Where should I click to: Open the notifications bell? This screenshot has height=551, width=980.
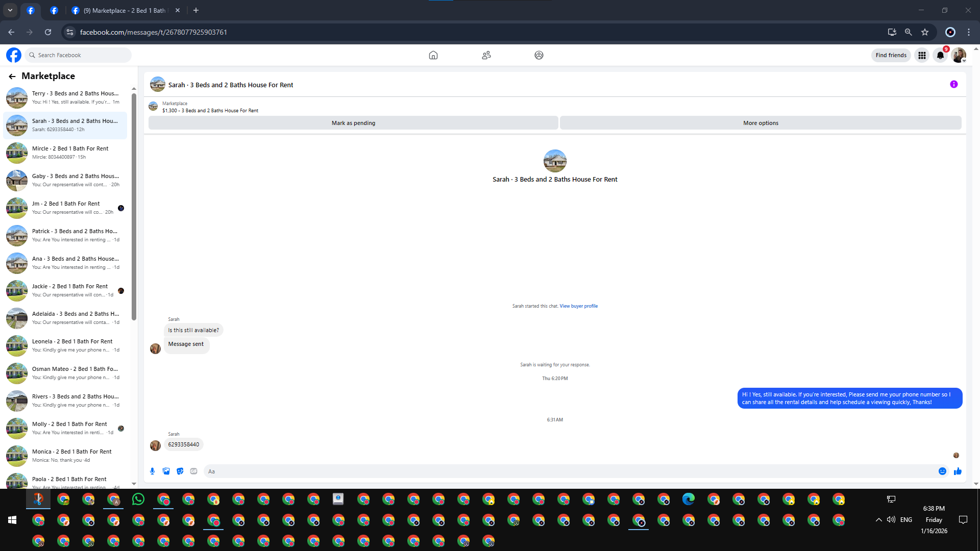click(x=940, y=56)
